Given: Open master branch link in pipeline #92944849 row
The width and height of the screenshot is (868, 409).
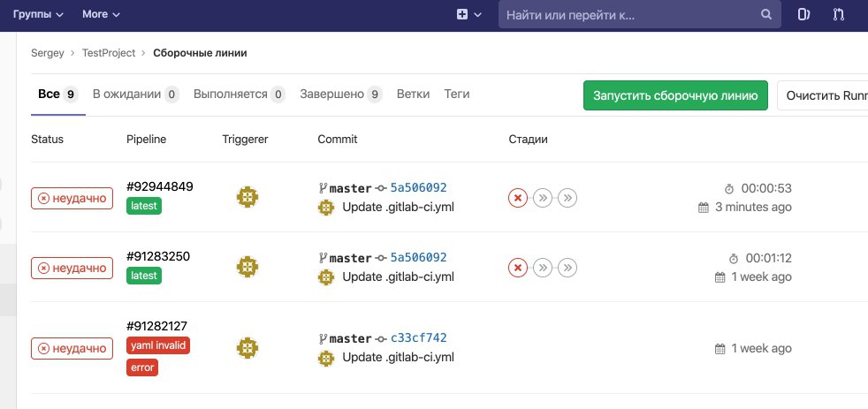Looking at the screenshot, I should click(x=350, y=188).
